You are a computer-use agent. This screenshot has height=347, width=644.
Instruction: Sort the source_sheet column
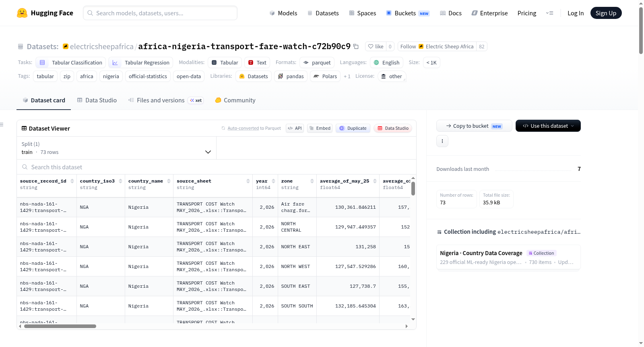(248, 181)
